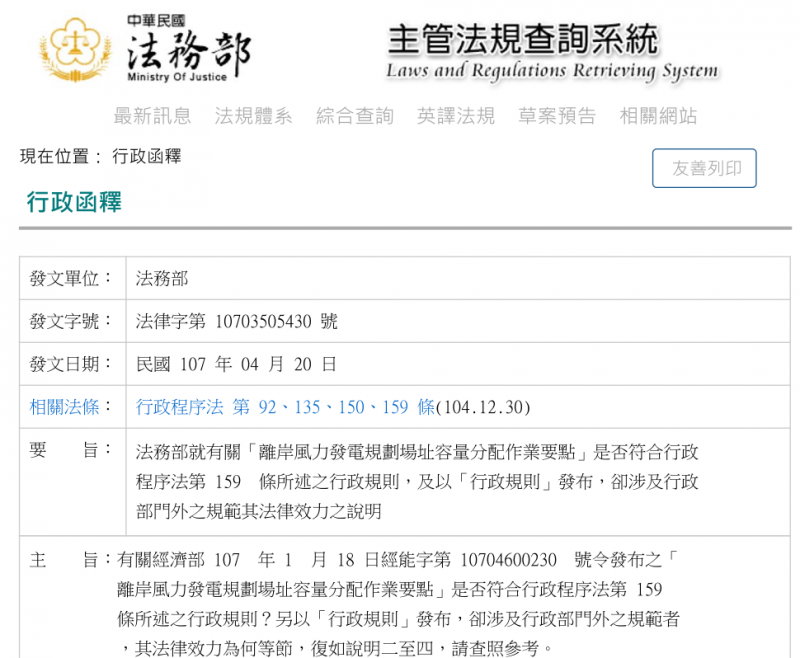Click the green 行政函釋 page heading

(x=74, y=203)
